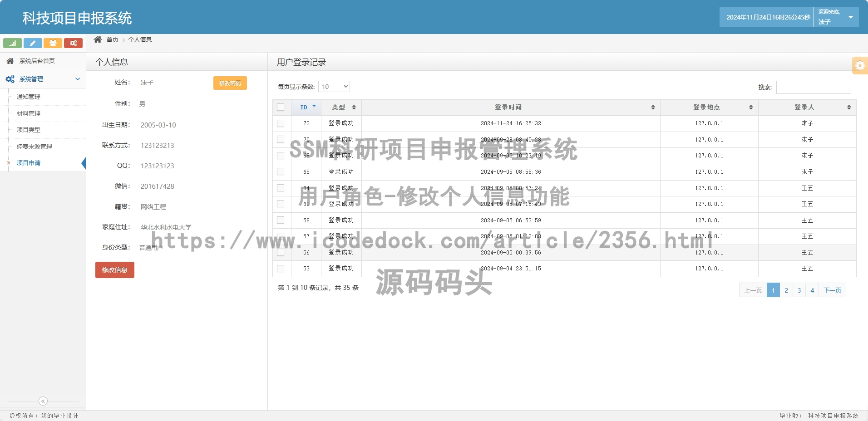This screenshot has height=421, width=868.
Task: Click the breadcrumb home icon
Action: click(98, 39)
